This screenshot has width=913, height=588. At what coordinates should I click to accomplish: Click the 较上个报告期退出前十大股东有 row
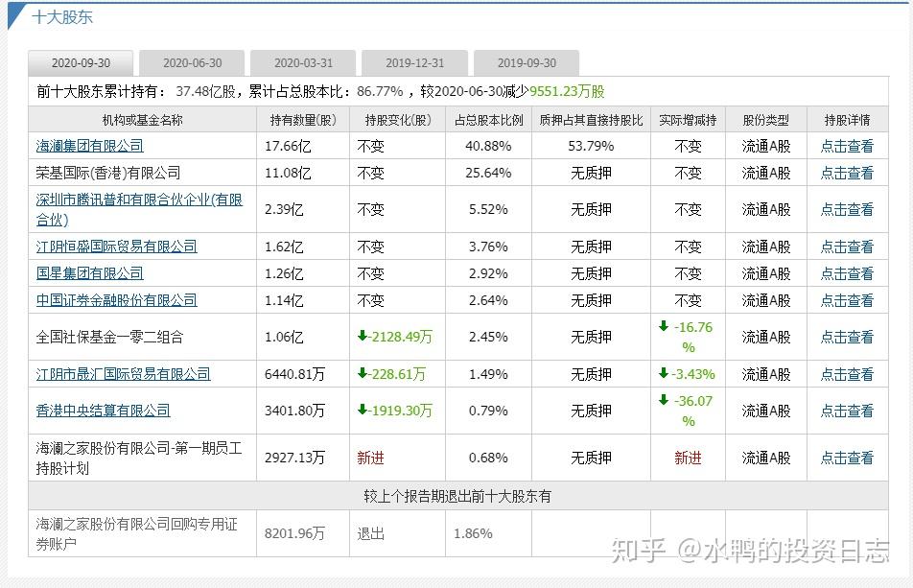pos(458,496)
